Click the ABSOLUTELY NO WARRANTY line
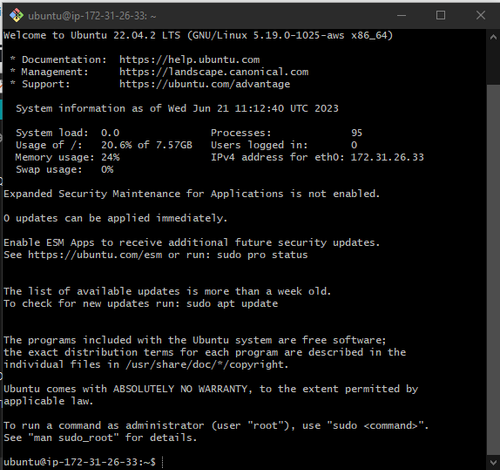The image size is (500, 470). click(211, 389)
